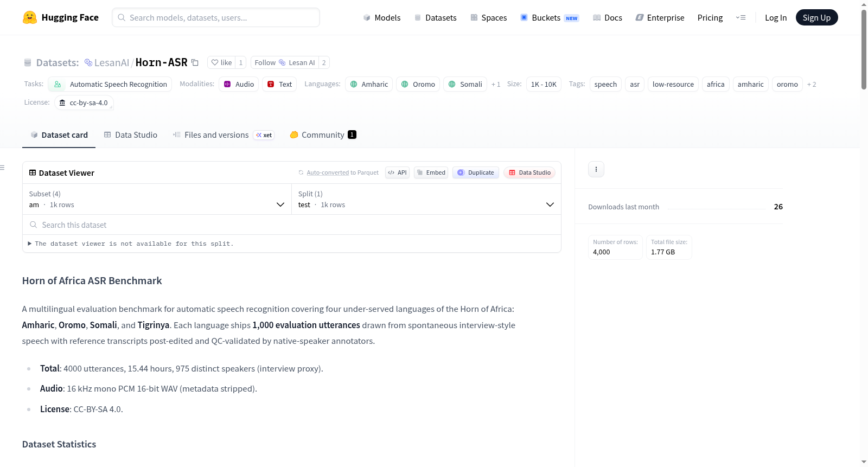
Task: Select the Somali language tag
Action: pos(465,84)
